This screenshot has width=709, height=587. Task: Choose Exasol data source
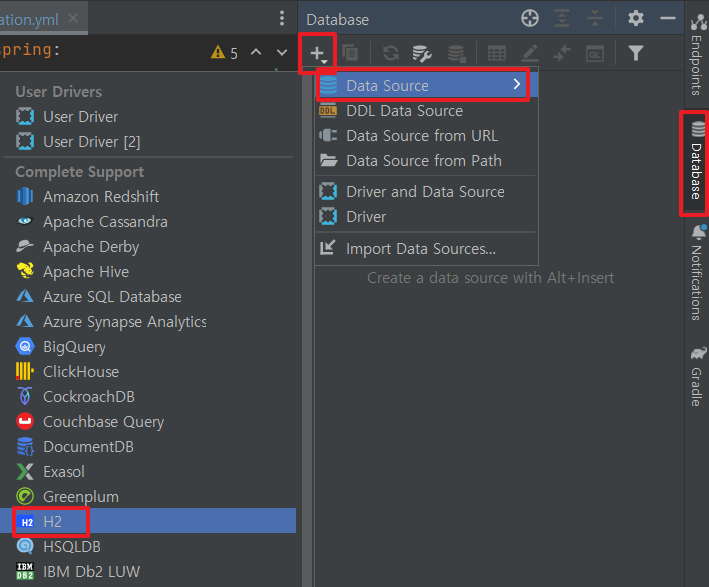[148, 472]
